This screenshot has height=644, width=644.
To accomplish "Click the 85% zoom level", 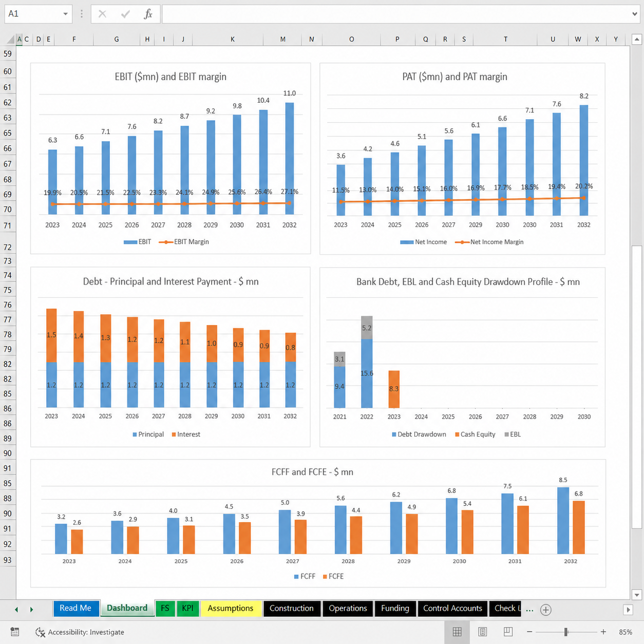I will 626,632.
